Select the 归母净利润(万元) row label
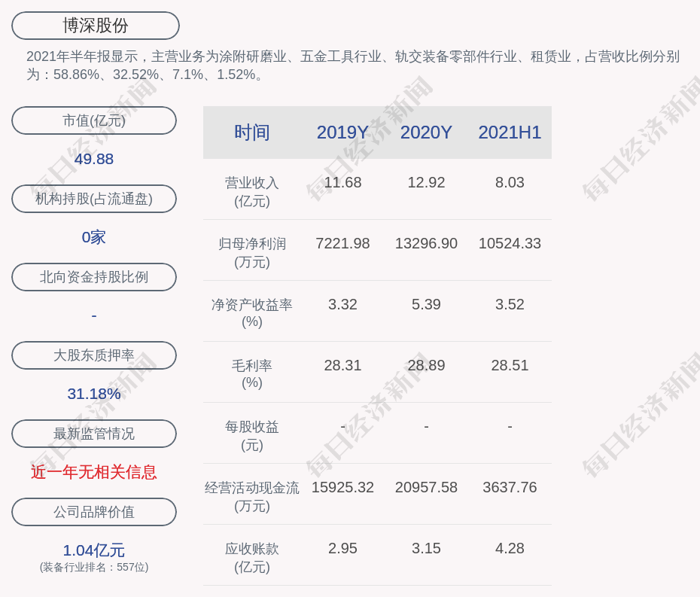 click(x=252, y=253)
